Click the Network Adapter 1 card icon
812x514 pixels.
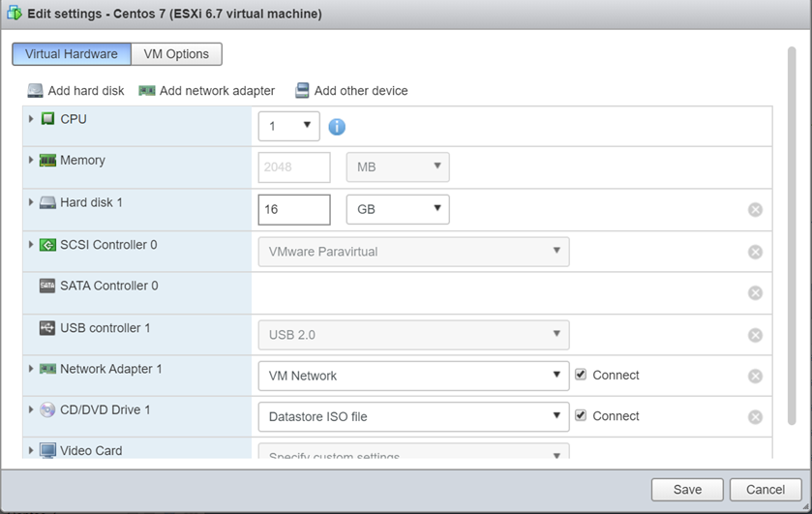pyautogui.click(x=47, y=369)
